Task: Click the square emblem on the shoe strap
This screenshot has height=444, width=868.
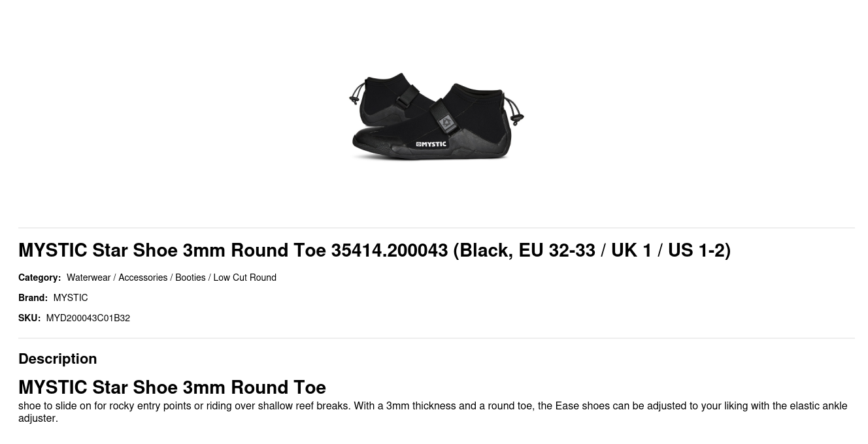Action: [447, 123]
